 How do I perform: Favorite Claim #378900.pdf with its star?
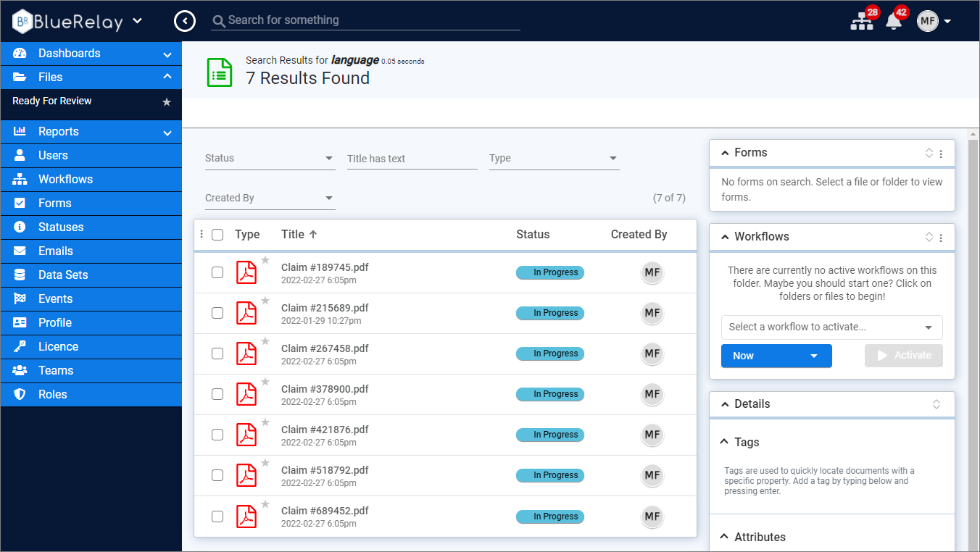265,382
